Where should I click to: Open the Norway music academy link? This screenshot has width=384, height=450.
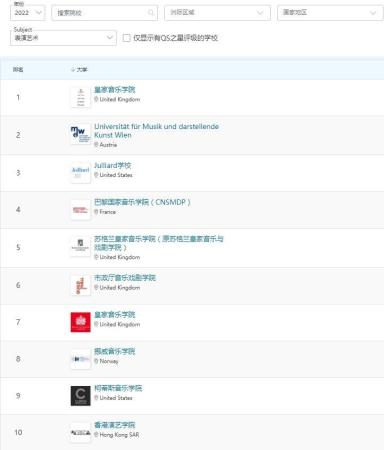[x=115, y=351]
